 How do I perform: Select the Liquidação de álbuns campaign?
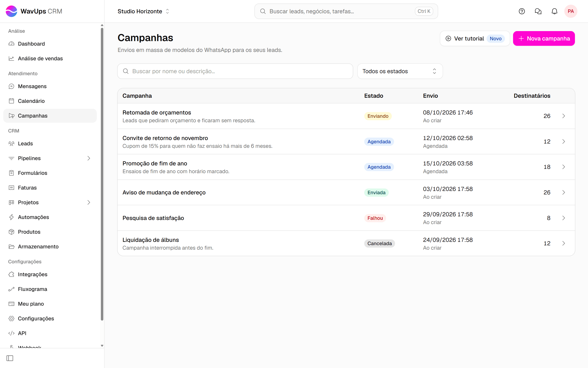click(x=346, y=243)
